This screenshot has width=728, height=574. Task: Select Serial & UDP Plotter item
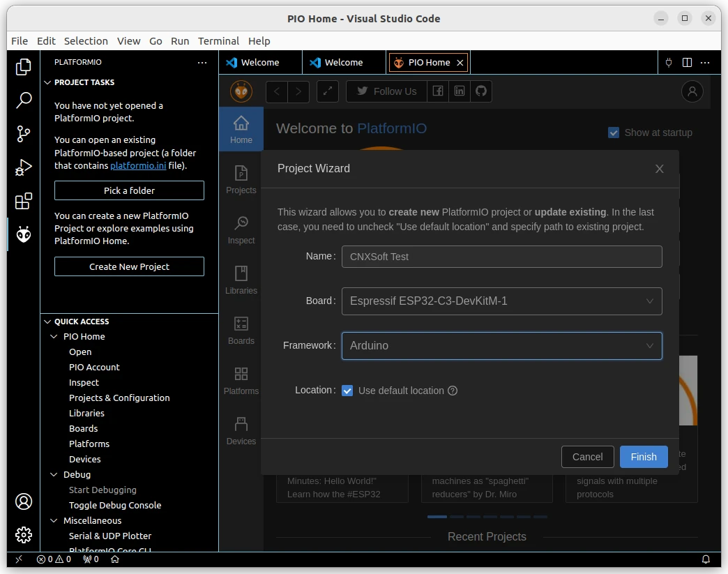(x=110, y=536)
